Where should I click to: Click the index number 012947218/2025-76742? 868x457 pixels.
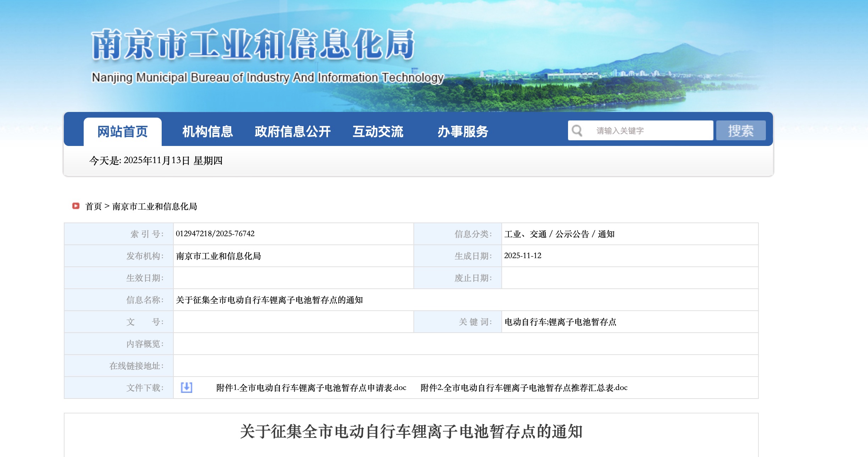pyautogui.click(x=215, y=234)
